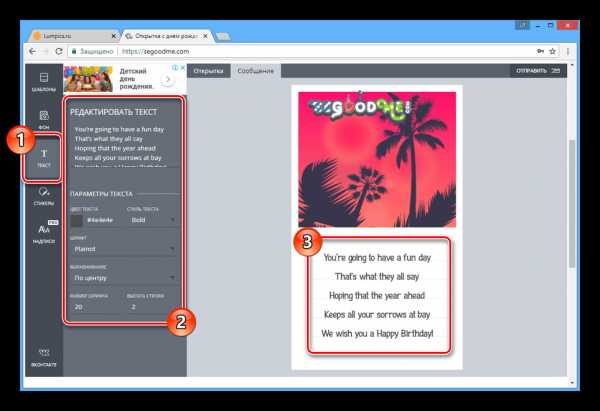The width and height of the screenshot is (600, 411).
Task: Click the Параметры текста section heading
Action: click(101, 194)
